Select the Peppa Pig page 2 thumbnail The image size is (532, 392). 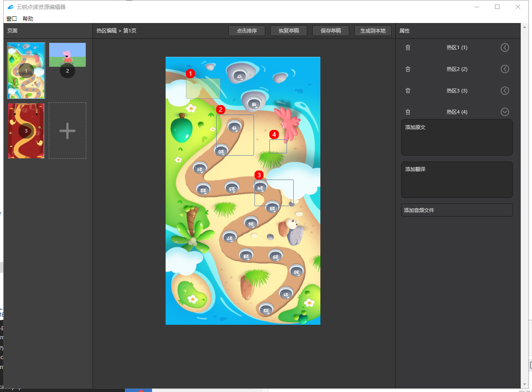pos(67,55)
